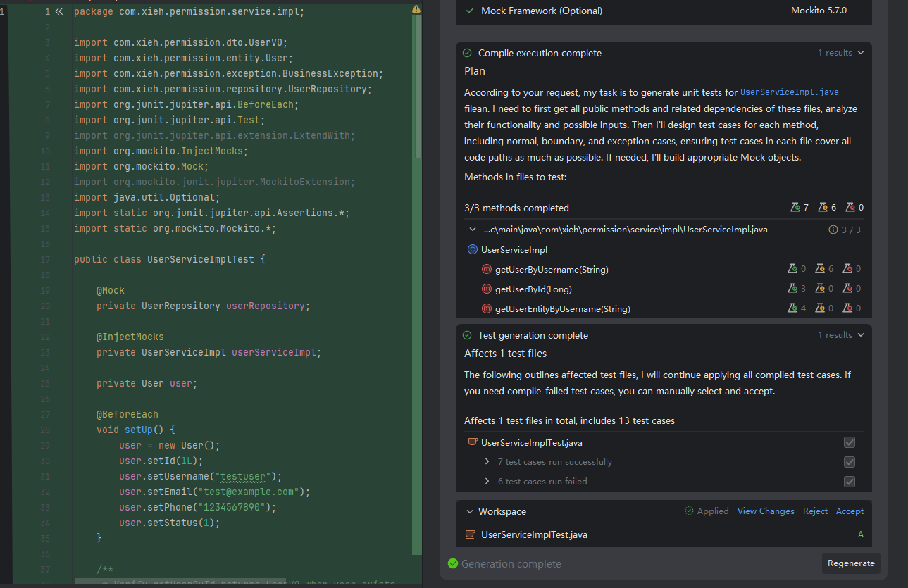Expand the 6 test cases run failed
This screenshot has width=908, height=588.
(x=487, y=482)
